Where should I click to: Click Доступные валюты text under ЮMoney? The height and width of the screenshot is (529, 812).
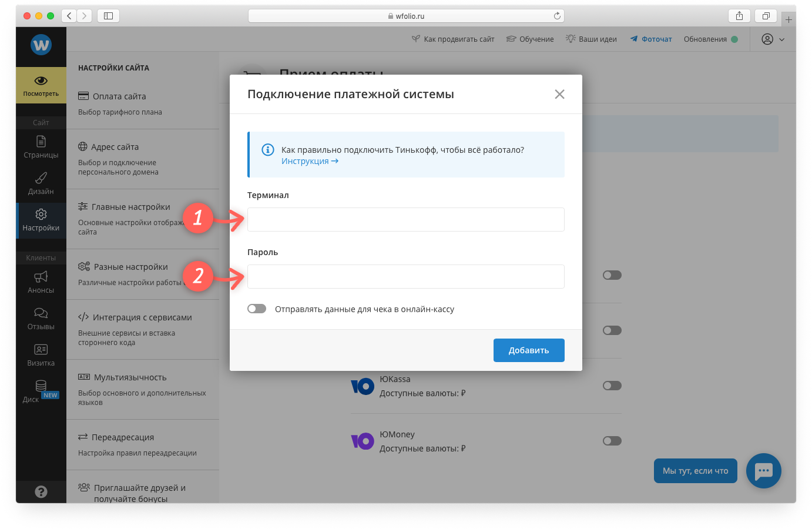(422, 448)
